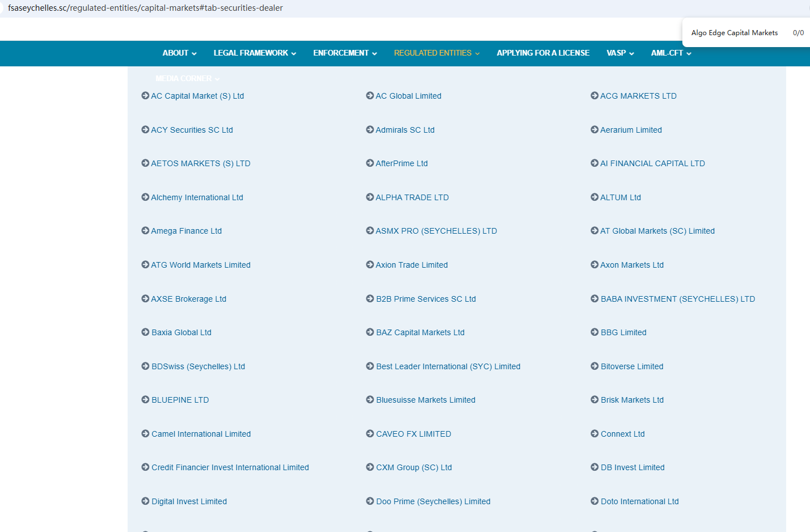Click the arrow icon beside Connext Ltd
This screenshot has width=810, height=532.
pyautogui.click(x=594, y=434)
